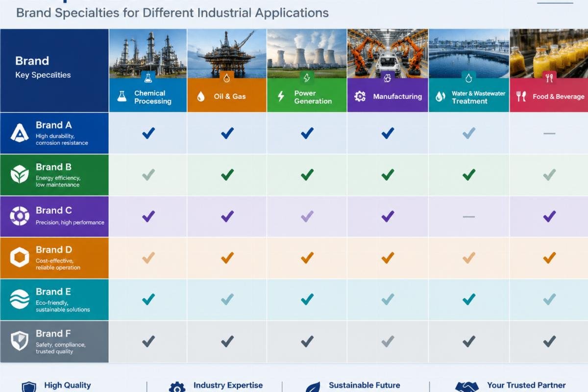Click the lightning bolt icon beside Power Generation
The height and width of the screenshot is (392, 588).
pos(281,97)
